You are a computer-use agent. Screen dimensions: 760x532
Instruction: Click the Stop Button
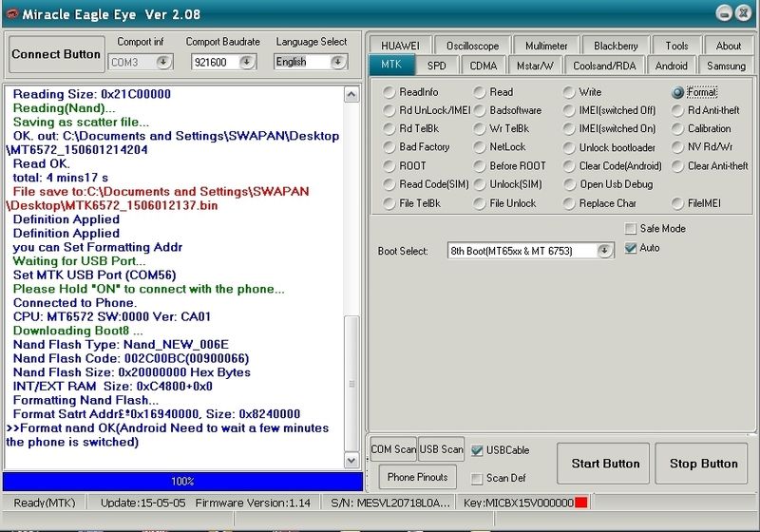coord(701,464)
